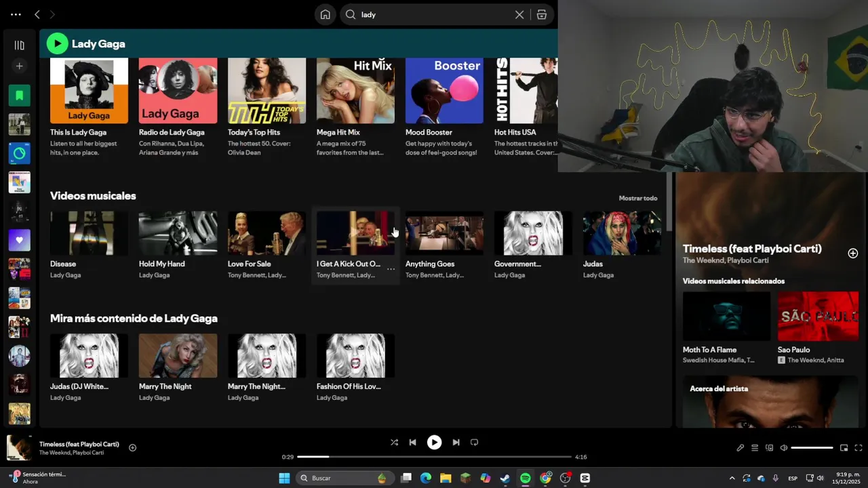The width and height of the screenshot is (868, 488).
Task: Seek within the song progress bar
Action: (x=434, y=457)
